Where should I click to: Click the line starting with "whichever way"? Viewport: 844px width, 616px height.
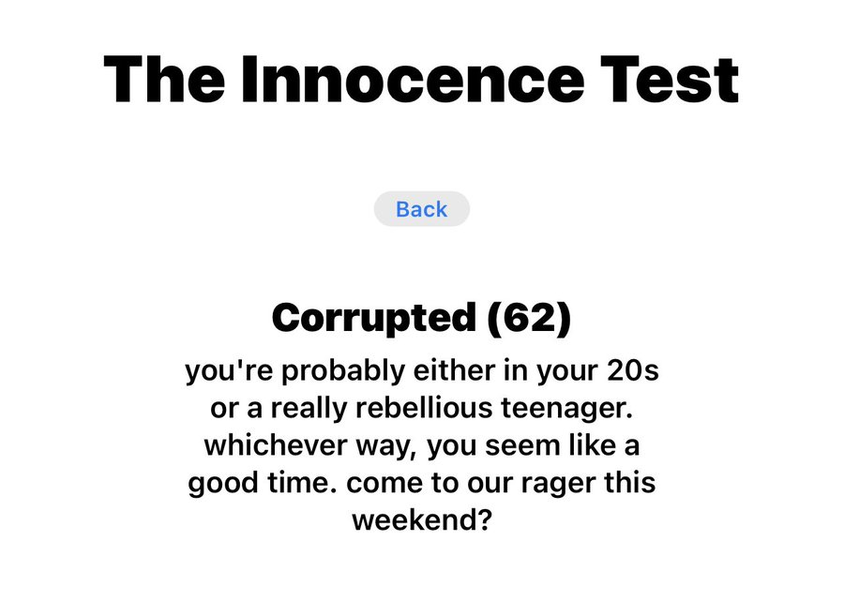click(421, 444)
